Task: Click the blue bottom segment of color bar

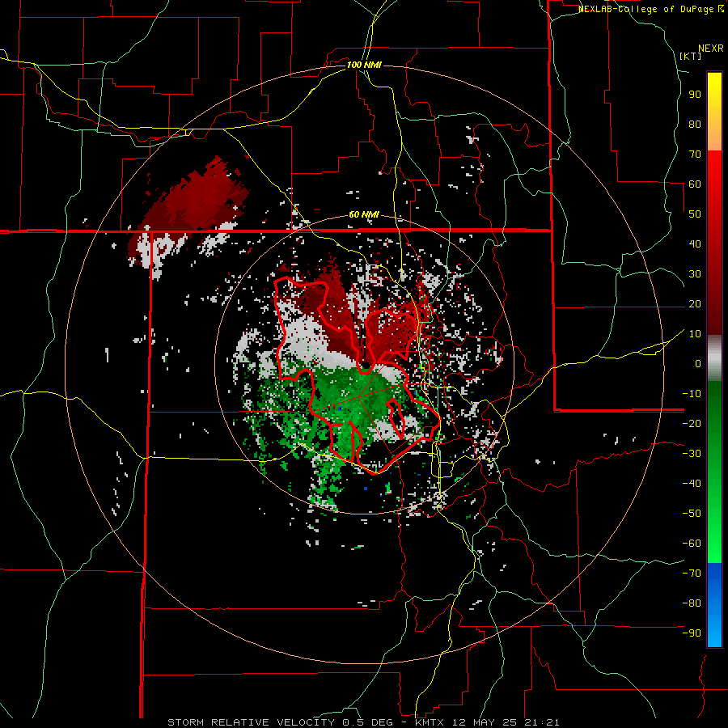Action: click(714, 605)
